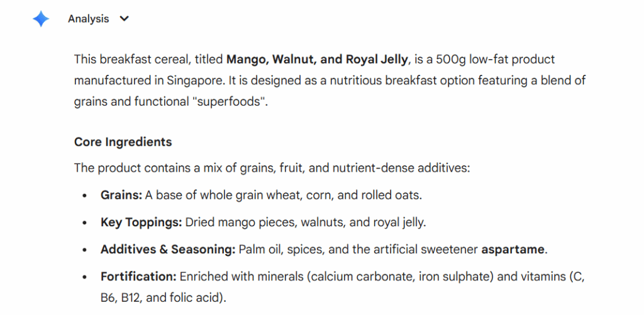The height and width of the screenshot is (315, 644).
Task: Click the Analysis label
Action: click(89, 19)
